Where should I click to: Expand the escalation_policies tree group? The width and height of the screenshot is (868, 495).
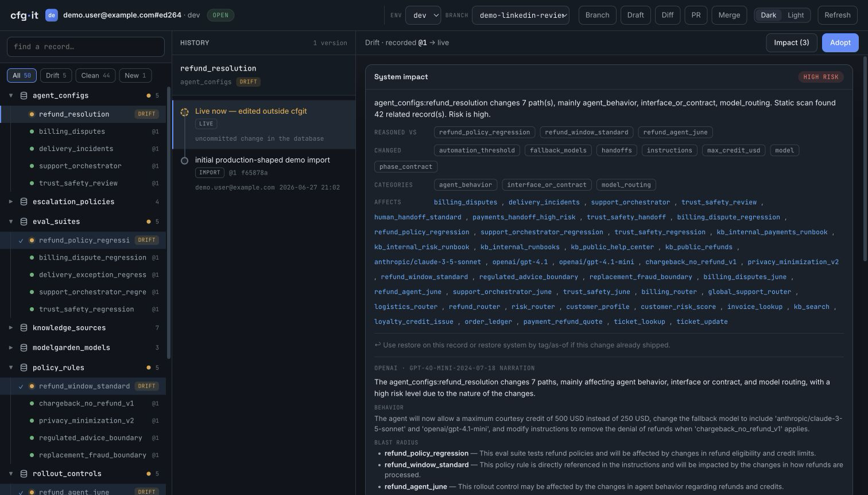click(11, 202)
